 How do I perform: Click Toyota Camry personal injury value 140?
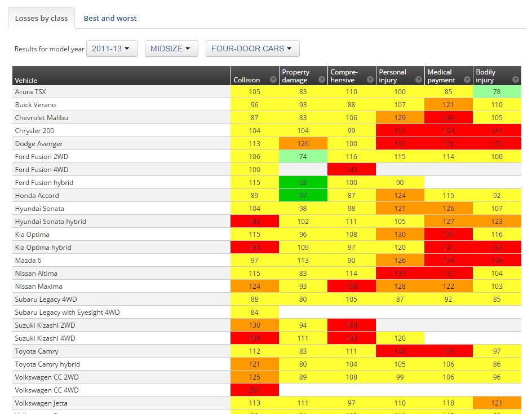pos(400,351)
